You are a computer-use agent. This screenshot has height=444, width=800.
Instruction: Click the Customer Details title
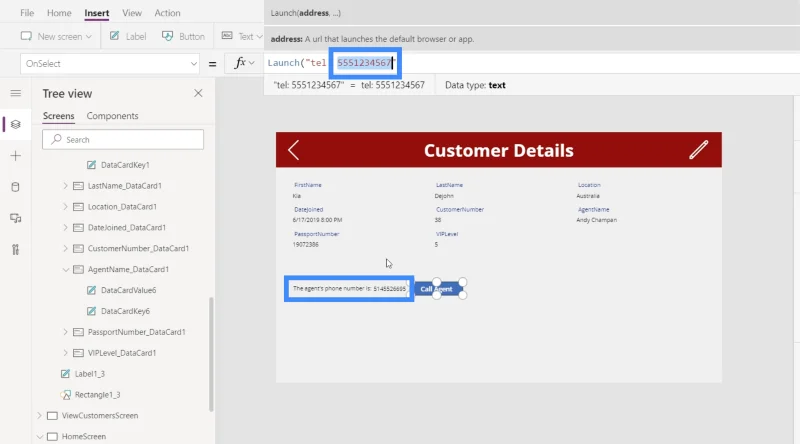[498, 151]
